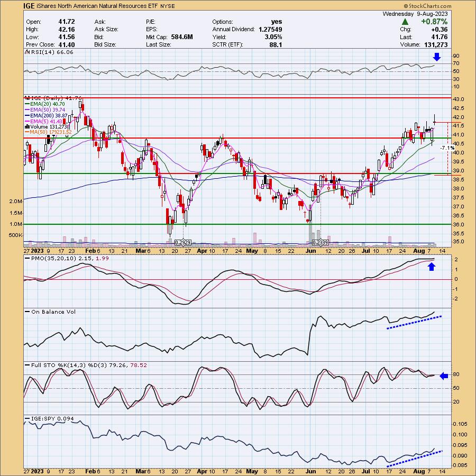Click the SCTR (ETF) value 88.1
Screen dimensions: 476x476
[x=276, y=44]
